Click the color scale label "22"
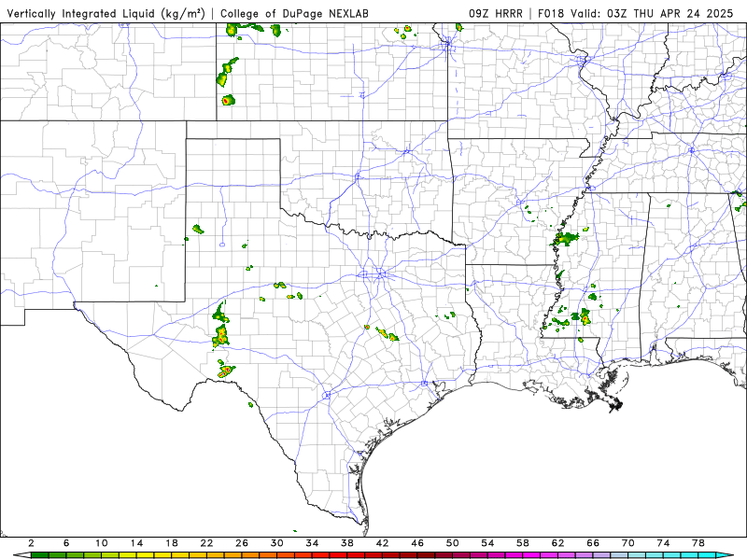 click(206, 543)
